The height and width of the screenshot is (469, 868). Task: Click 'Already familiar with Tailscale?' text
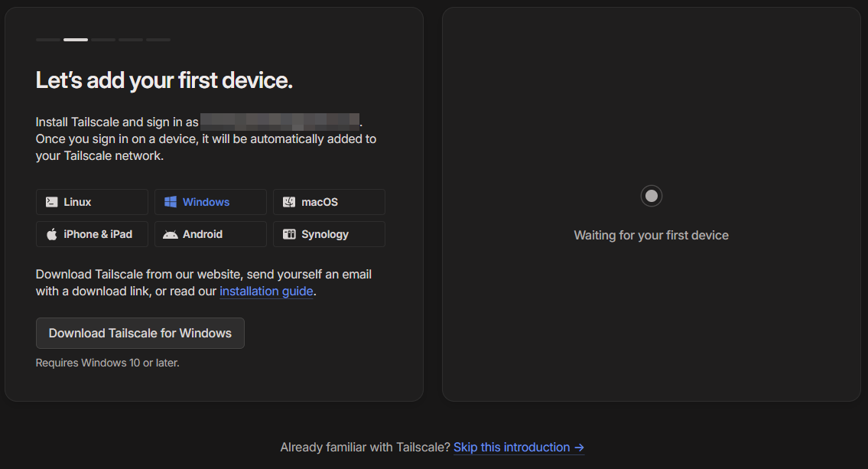[366, 448]
